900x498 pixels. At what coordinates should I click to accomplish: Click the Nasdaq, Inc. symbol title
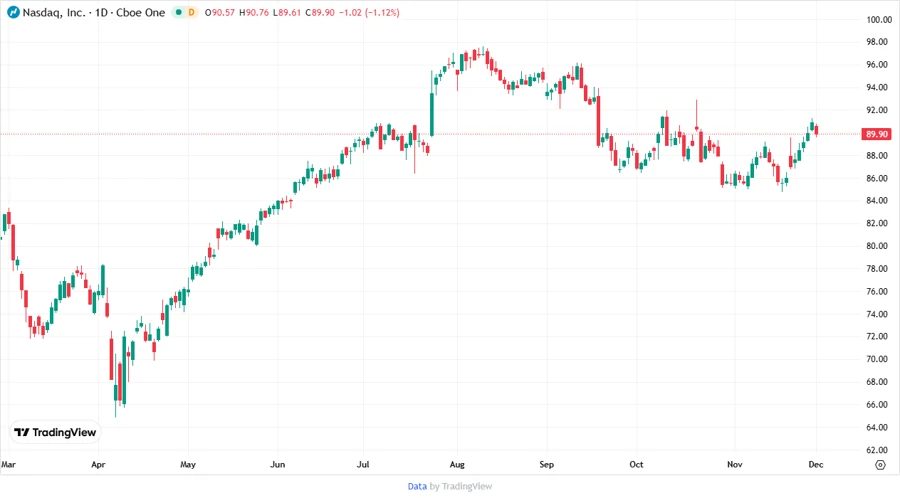pyautogui.click(x=53, y=12)
